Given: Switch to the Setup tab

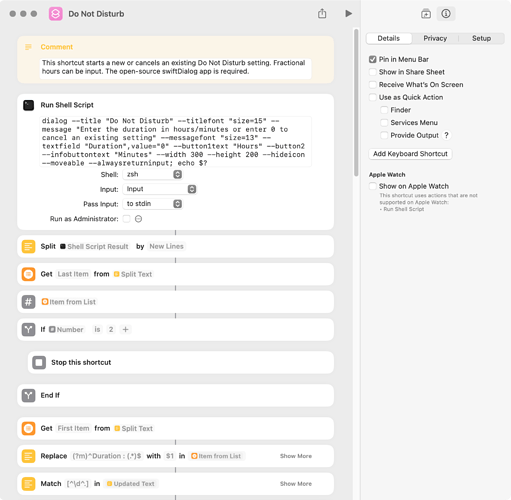Looking at the screenshot, I should tap(481, 38).
